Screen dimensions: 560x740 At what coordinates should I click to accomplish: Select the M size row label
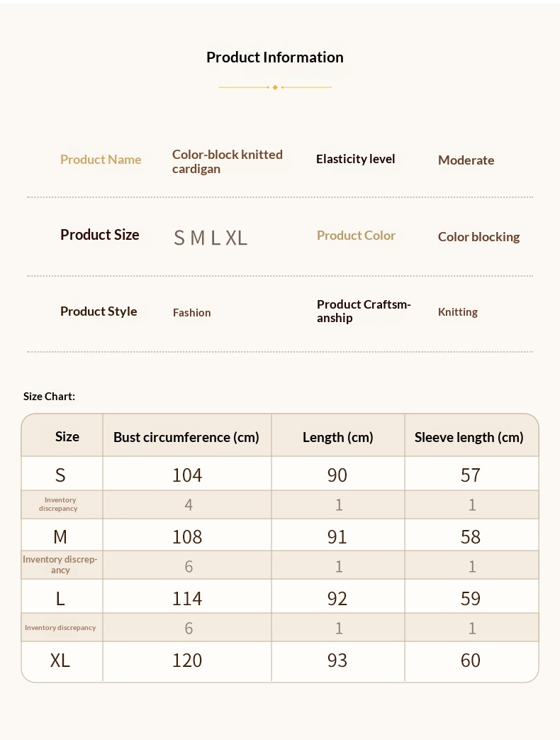tap(60, 536)
